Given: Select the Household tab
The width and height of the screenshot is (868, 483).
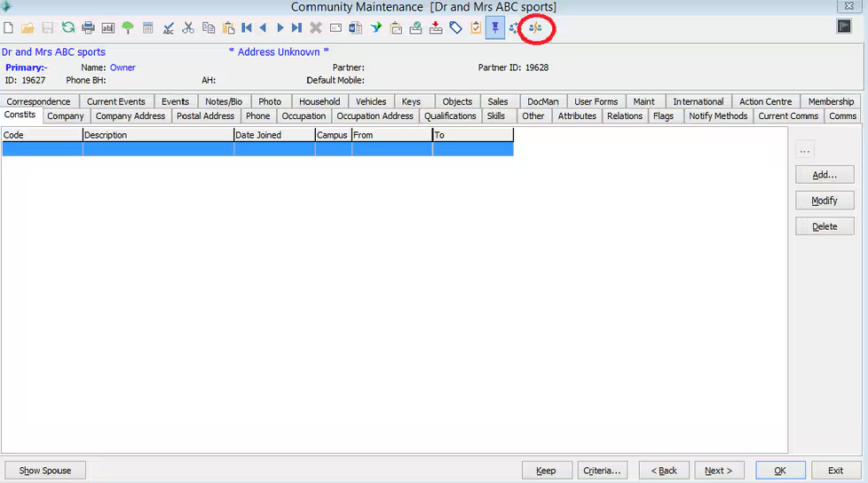Looking at the screenshot, I should pos(320,101).
